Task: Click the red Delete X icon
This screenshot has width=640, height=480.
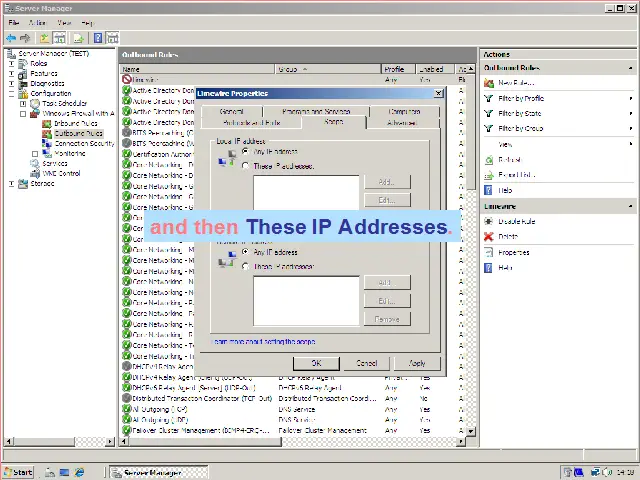Action: [x=489, y=237]
